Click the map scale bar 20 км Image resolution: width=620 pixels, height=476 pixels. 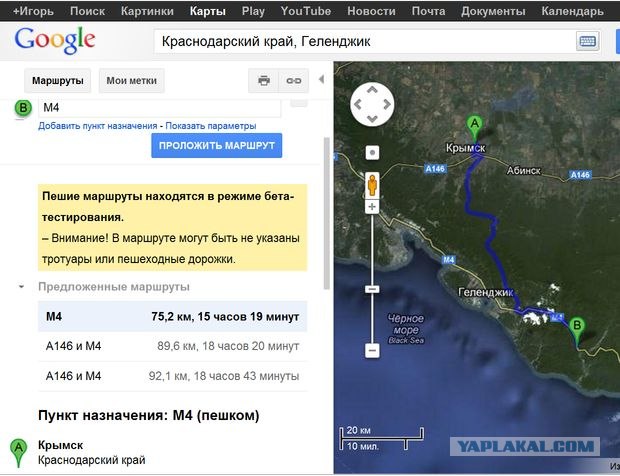382,438
